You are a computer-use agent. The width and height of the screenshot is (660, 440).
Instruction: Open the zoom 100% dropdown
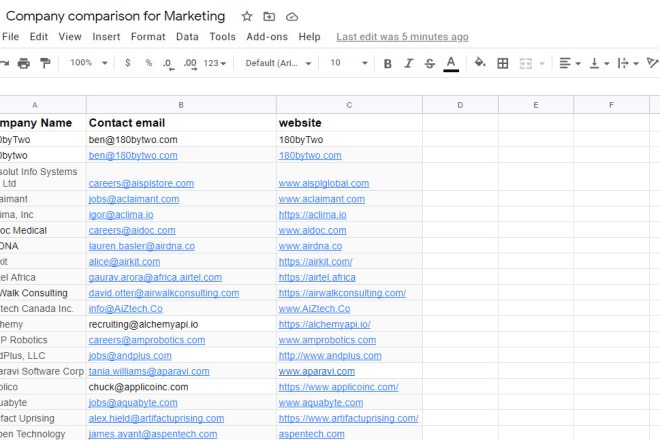(89, 63)
